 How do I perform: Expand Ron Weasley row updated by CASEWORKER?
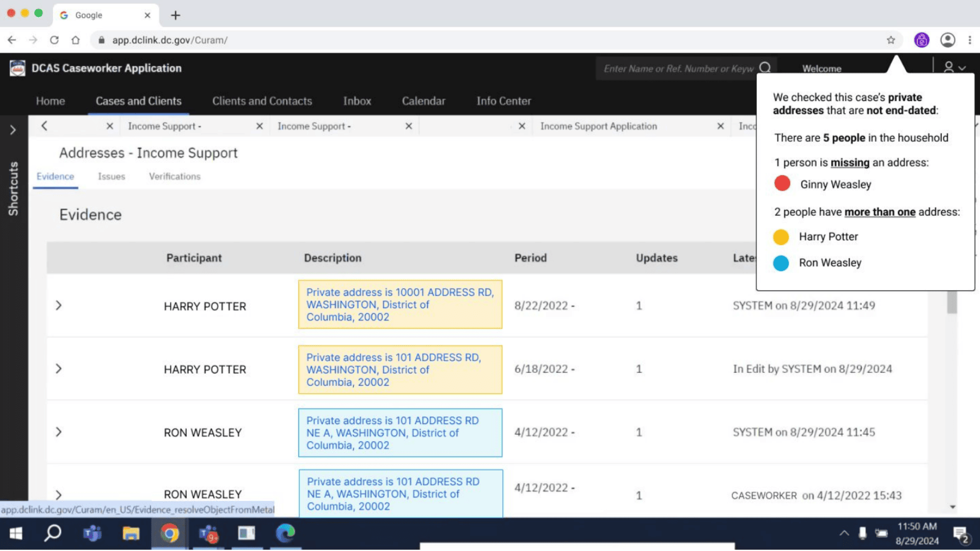coord(59,495)
